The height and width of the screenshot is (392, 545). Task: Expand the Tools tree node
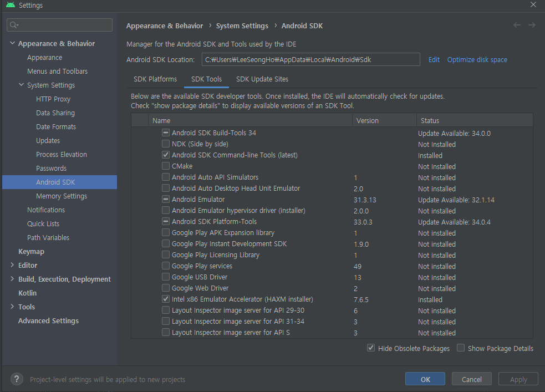tap(13, 307)
